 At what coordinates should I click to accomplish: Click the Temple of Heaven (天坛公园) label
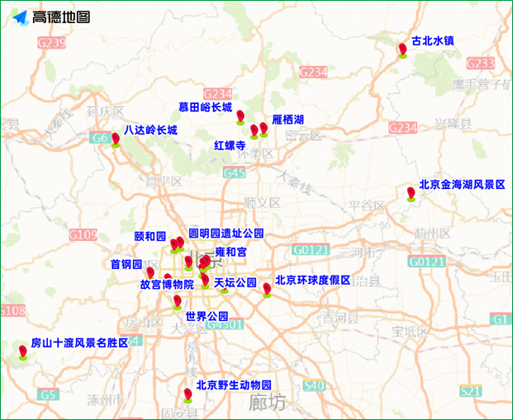coord(235,283)
